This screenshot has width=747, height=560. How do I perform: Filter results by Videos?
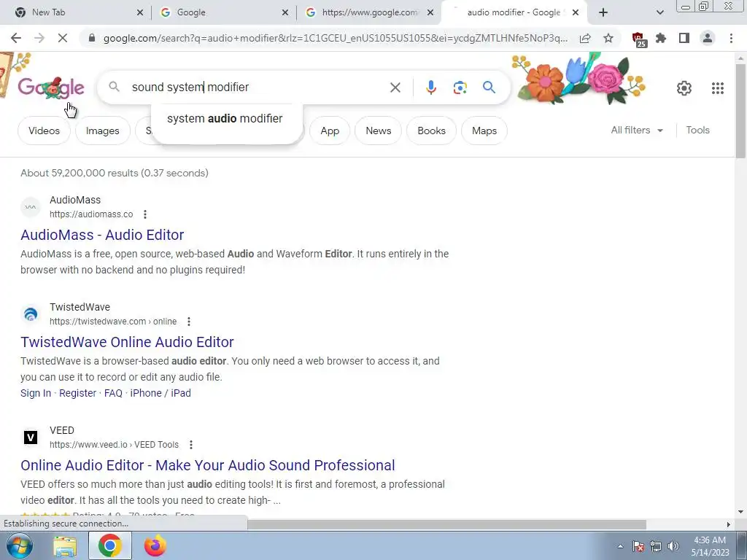[44, 131]
